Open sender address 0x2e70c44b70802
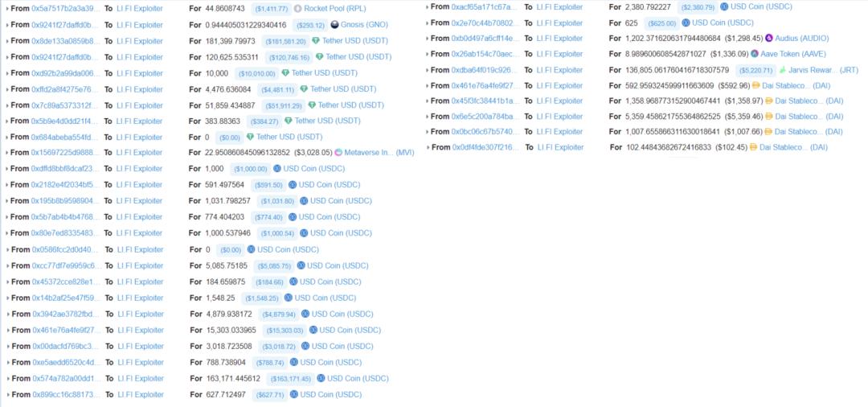Screen dimensions: 868x407 pos(485,23)
